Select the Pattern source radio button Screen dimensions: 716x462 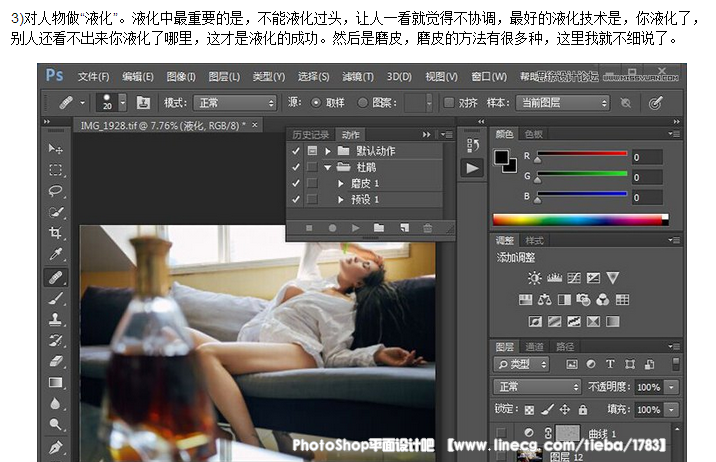click(363, 103)
